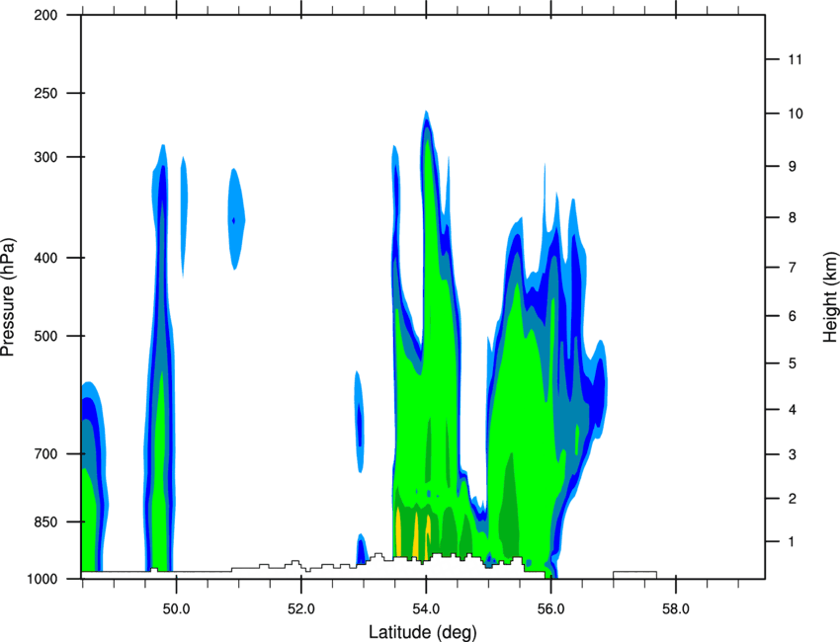Select the 850 pressure tick label

pos(45,522)
